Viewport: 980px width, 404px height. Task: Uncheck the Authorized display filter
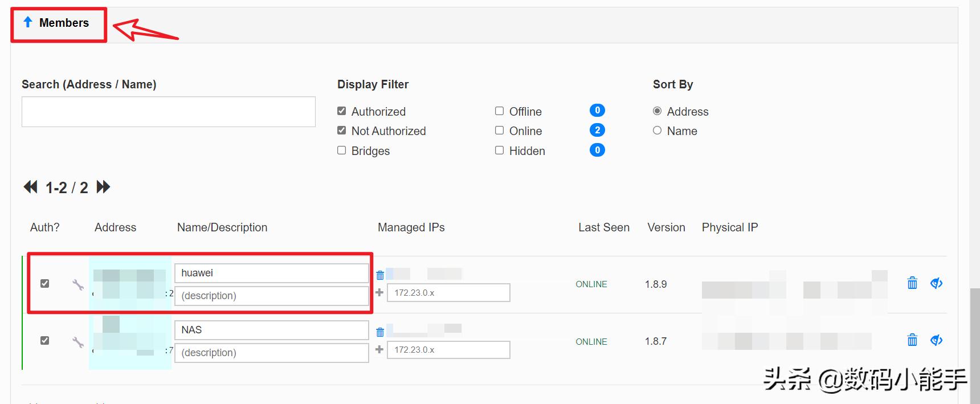(x=342, y=111)
